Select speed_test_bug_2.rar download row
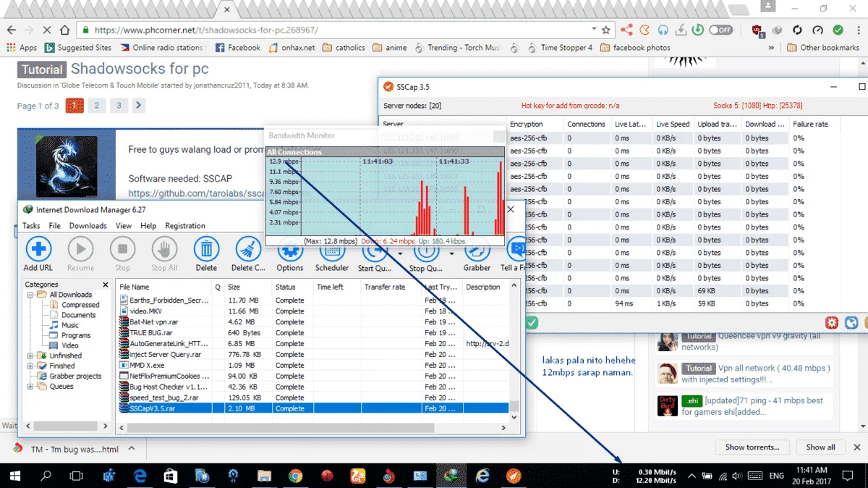 pos(313,397)
